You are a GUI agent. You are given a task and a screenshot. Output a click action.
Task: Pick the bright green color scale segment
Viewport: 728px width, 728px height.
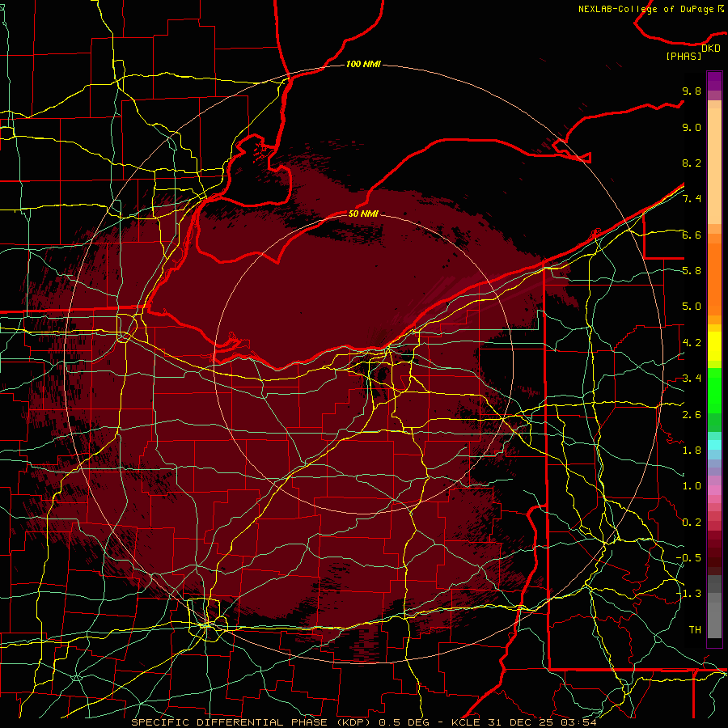[714, 390]
